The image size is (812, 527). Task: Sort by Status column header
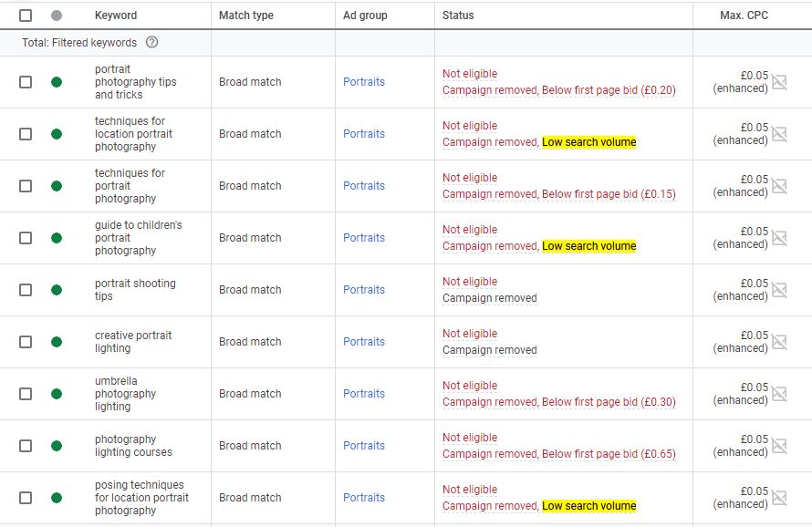pos(458,15)
